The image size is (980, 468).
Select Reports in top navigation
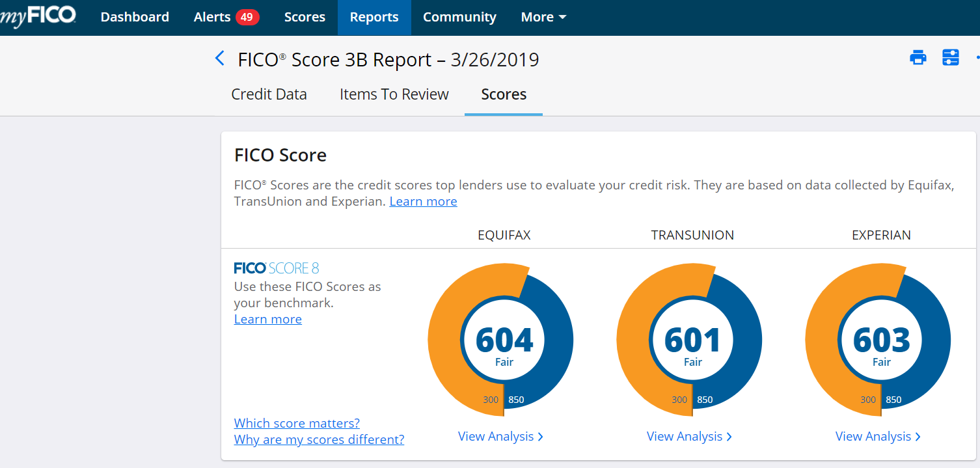point(374,18)
